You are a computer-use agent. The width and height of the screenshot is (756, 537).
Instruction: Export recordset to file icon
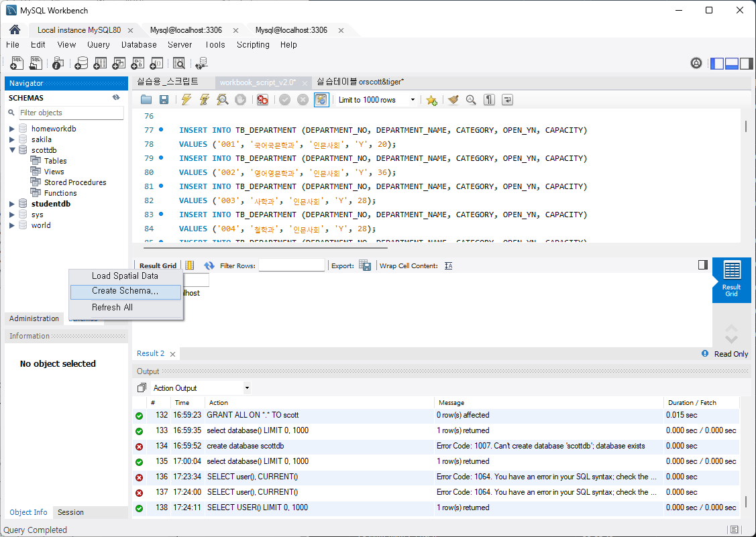point(365,265)
